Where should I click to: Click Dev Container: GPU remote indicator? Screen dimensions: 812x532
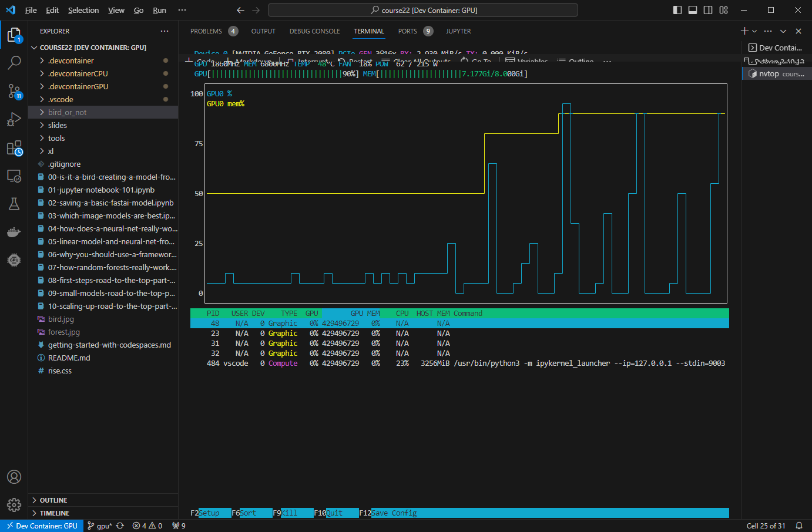coord(41,526)
